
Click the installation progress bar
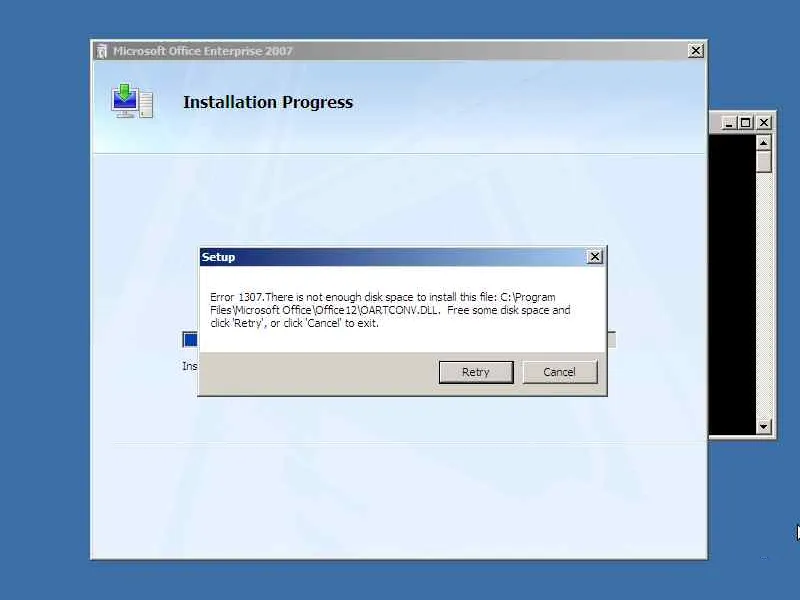coord(399,339)
